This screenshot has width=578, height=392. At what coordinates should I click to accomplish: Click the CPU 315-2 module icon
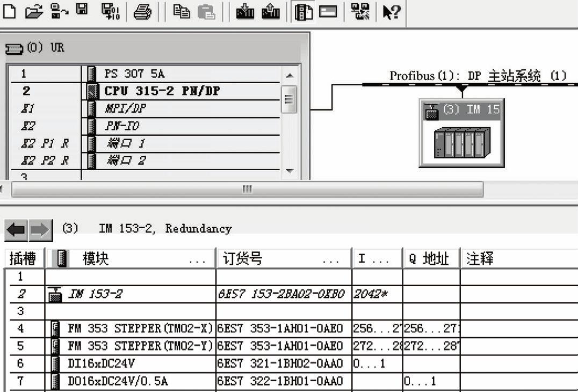pos(93,91)
